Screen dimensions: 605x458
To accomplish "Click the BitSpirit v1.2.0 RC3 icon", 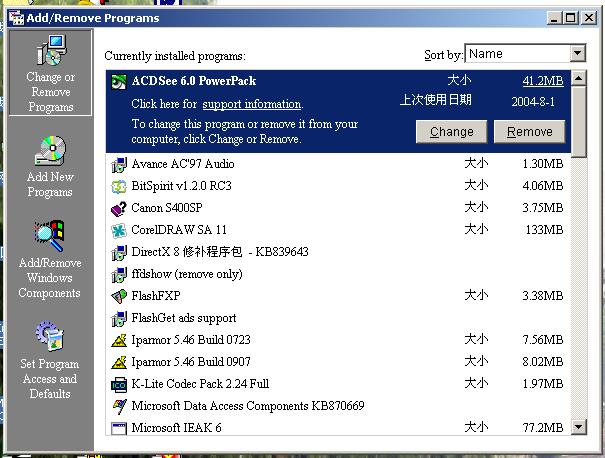I will (119, 186).
